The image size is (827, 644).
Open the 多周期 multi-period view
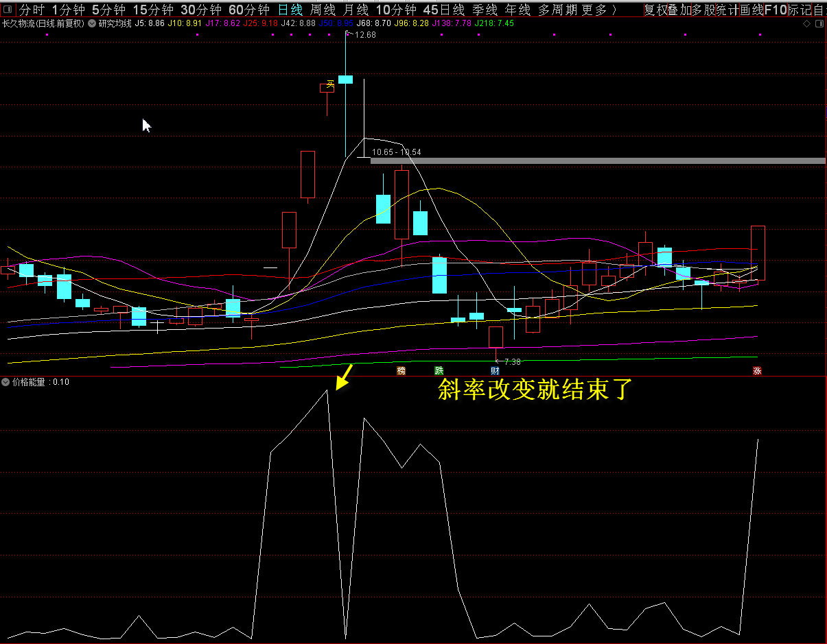tap(557, 10)
